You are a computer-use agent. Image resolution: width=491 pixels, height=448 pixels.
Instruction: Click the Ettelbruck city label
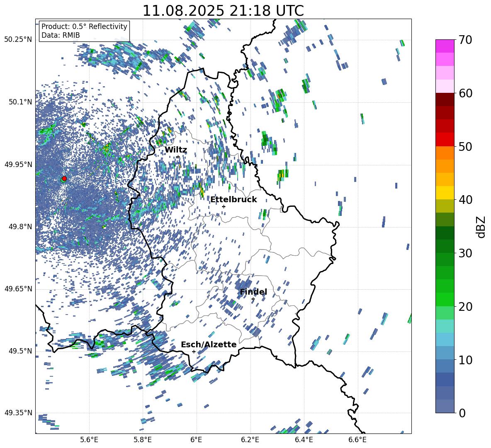(233, 200)
